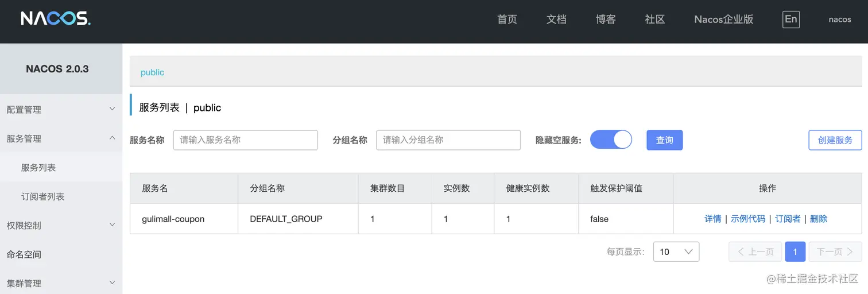Open 服务列表 in the sidebar
Image resolution: width=868 pixels, height=294 pixels.
38,168
